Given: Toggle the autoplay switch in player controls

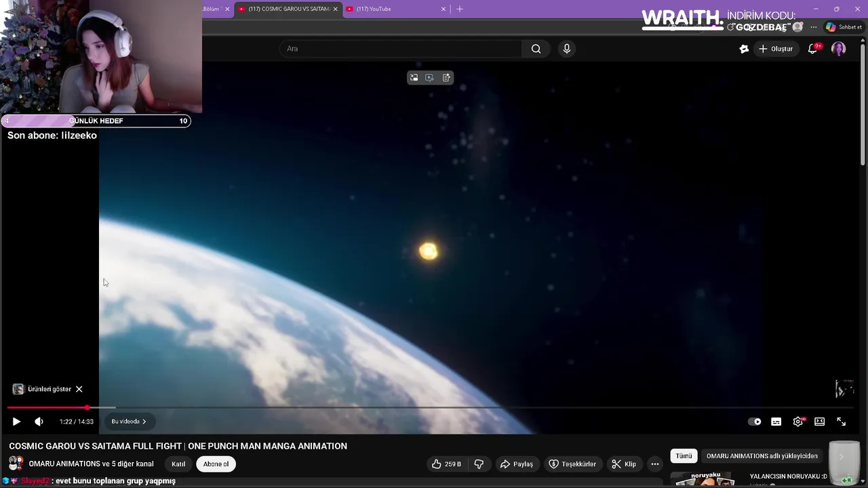Looking at the screenshot, I should pos(754,422).
